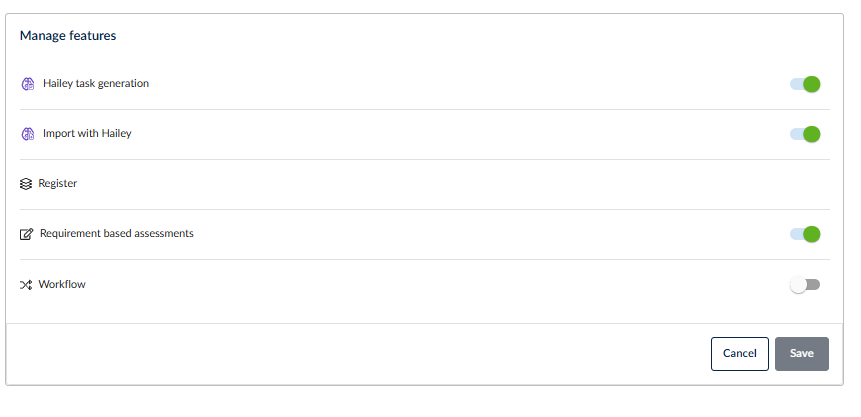Image resolution: width=861 pixels, height=417 pixels.
Task: Click the pencil-edit icon for Requirement based assessments
Action: click(x=26, y=234)
